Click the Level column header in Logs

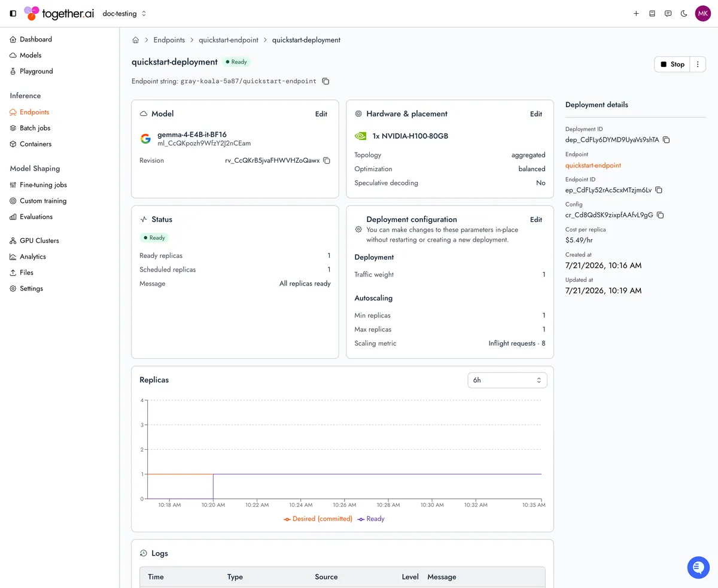410,577
